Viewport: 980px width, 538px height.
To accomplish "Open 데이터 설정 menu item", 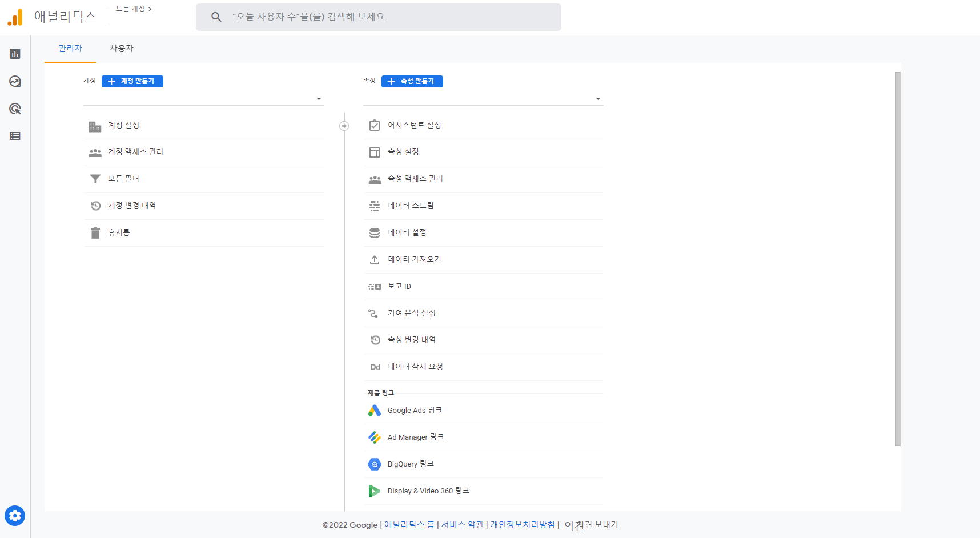I will (x=484, y=233).
